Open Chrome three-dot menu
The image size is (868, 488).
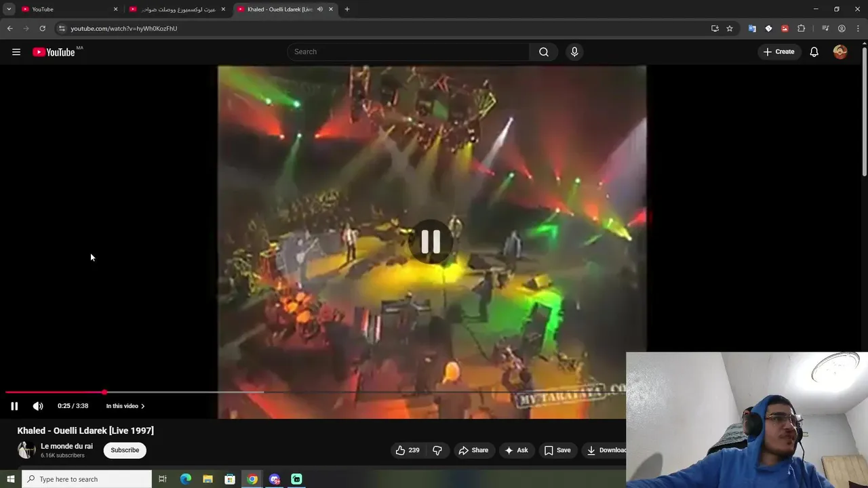click(x=858, y=28)
